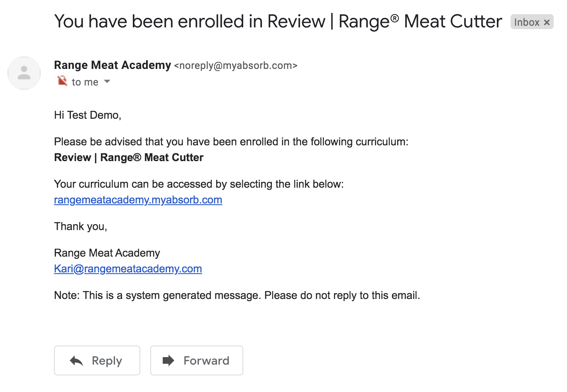The image size is (567, 392).
Task: Open the rangemeatacademy.myabsorb.com link
Action: point(138,200)
